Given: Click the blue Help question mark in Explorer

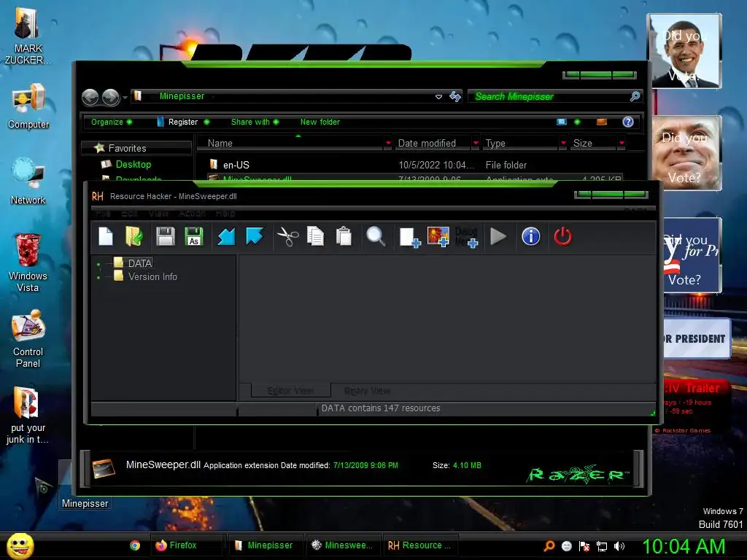Looking at the screenshot, I should pos(628,122).
